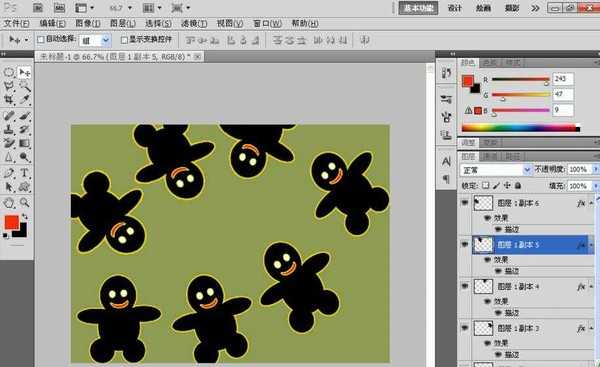Enable Show Transform Controls checkbox
Image resolution: width=600 pixels, height=367 pixels.
124,40
